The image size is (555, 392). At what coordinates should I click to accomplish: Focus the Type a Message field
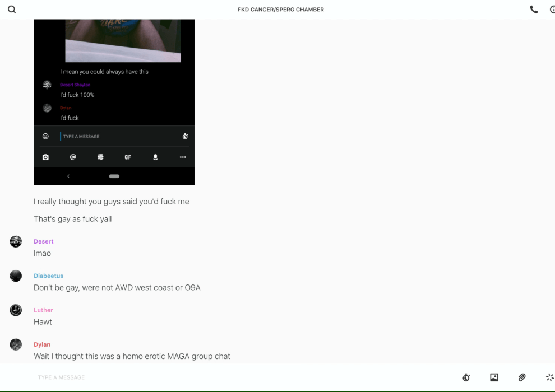point(224,377)
